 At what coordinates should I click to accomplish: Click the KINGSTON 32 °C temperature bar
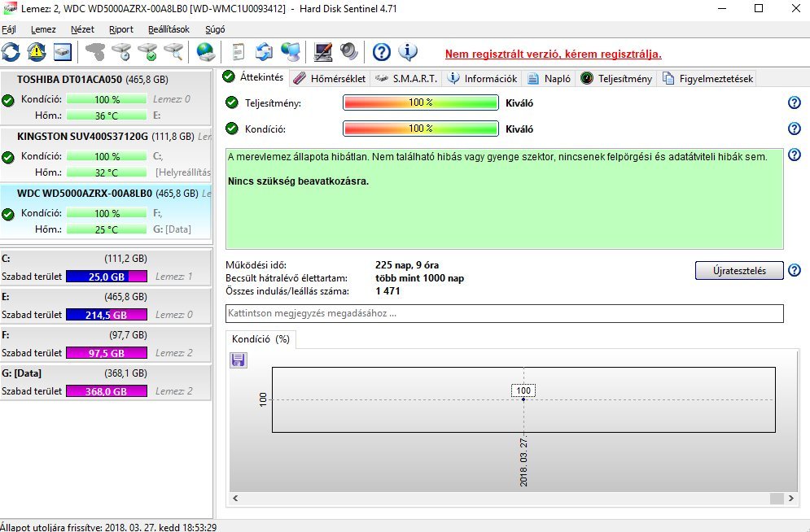pos(107,172)
